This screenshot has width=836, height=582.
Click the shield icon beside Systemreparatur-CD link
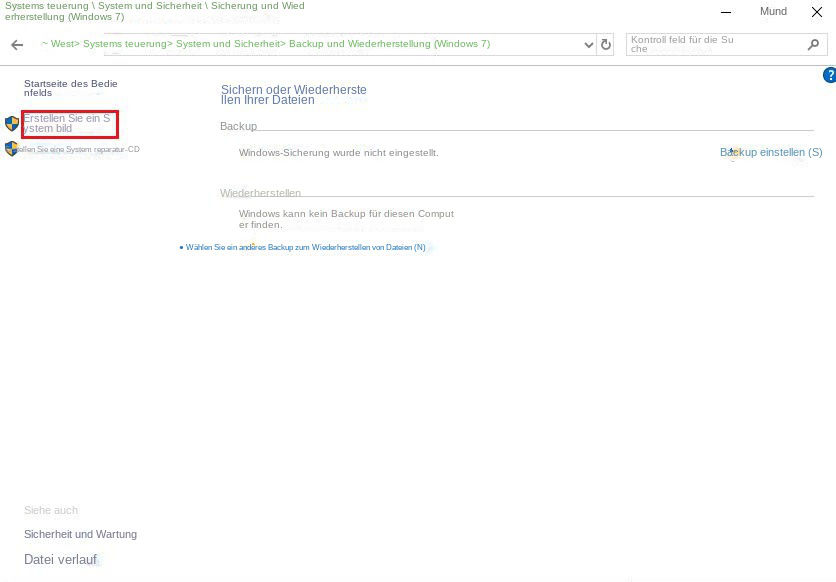(x=11, y=149)
